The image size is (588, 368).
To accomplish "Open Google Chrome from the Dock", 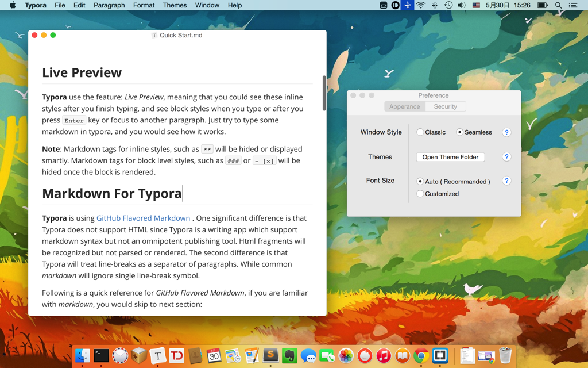I will coord(421,355).
